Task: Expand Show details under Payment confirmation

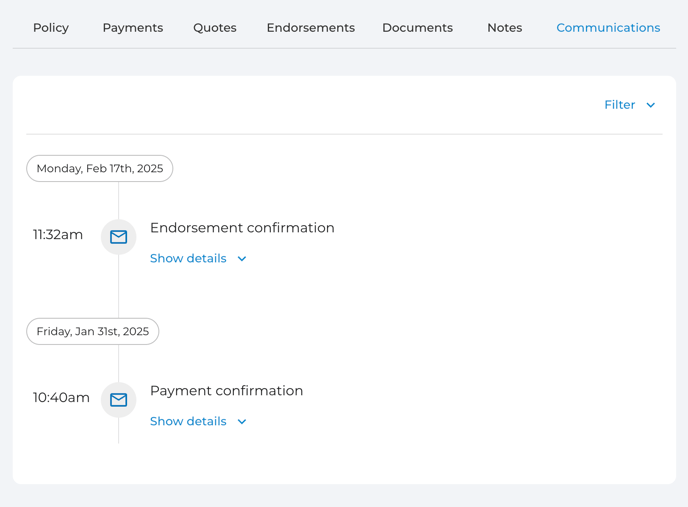Action: 198,421
